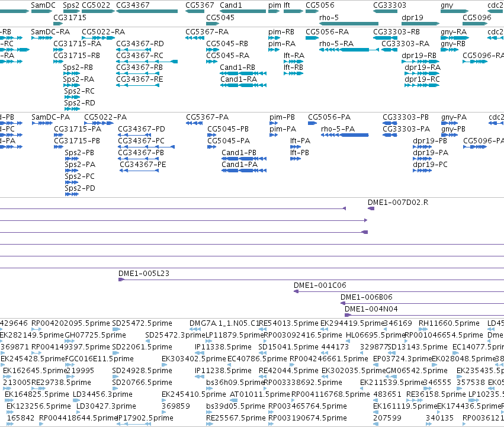Select transcript CG31715-RA
Image resolution: width=504 pixels, height=427 pixels.
coord(77,44)
